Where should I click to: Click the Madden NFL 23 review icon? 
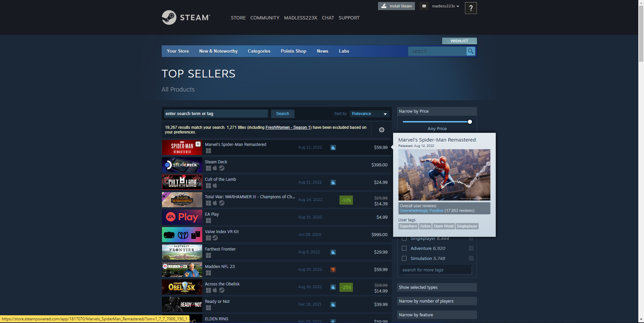pos(333,270)
